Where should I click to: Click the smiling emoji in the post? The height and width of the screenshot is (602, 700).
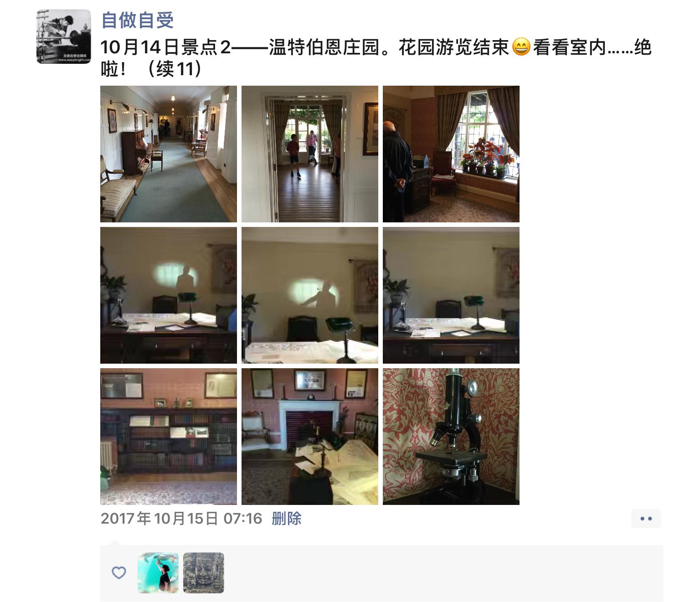coord(521,47)
